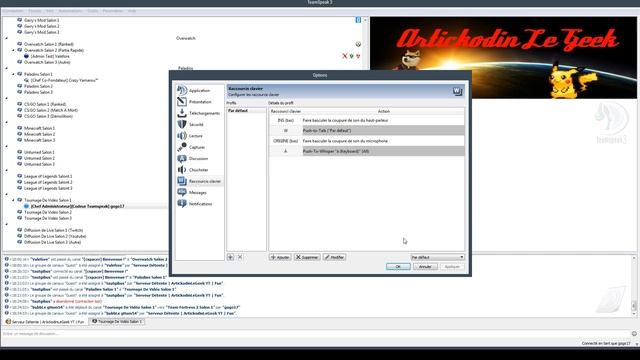Open the Discussion options category
This screenshot has width=640, height=360.
[199, 158]
